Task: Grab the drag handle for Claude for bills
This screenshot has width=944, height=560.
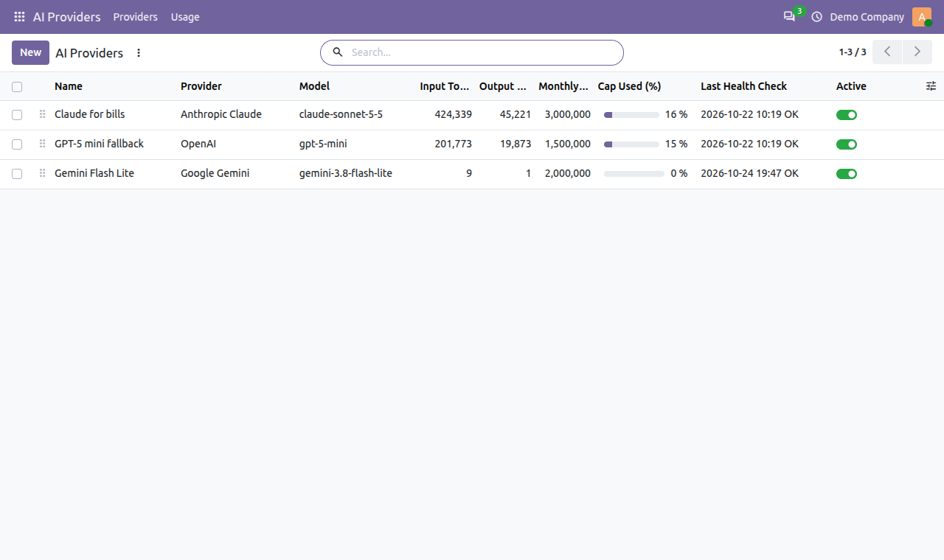Action: [x=42, y=114]
